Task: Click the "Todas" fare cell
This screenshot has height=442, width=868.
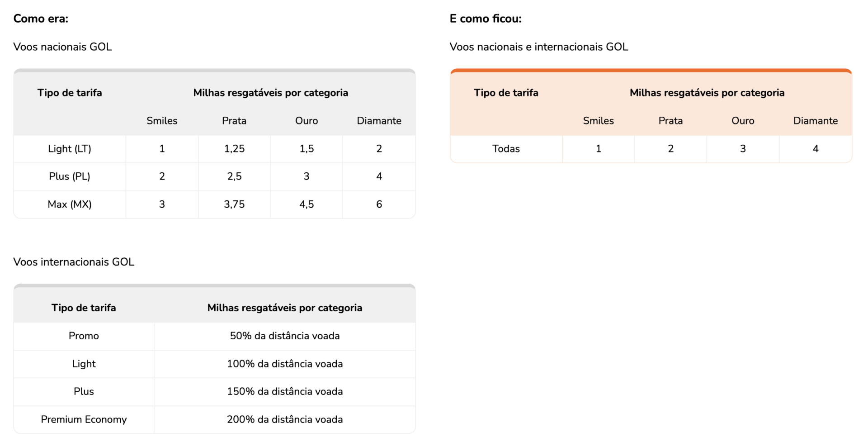Action: (x=506, y=149)
